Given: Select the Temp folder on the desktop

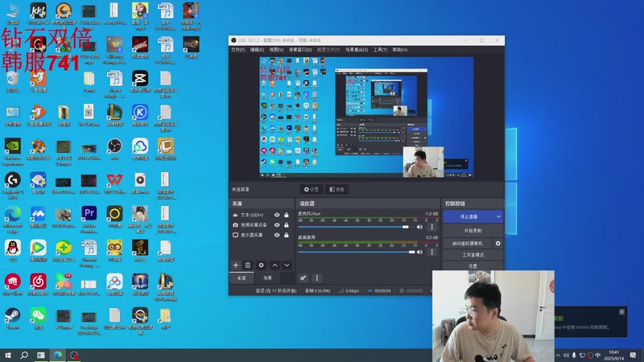Looking at the screenshot, I should click(89, 82).
